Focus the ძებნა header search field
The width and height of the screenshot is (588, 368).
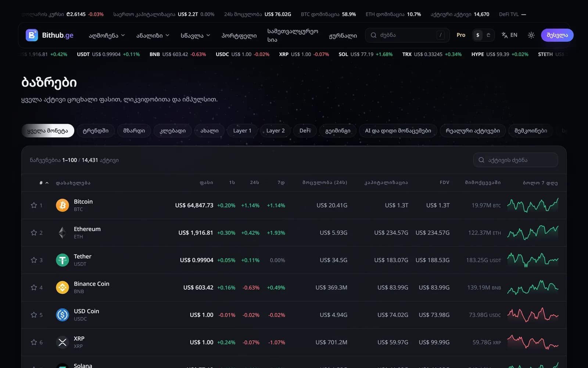[407, 35]
